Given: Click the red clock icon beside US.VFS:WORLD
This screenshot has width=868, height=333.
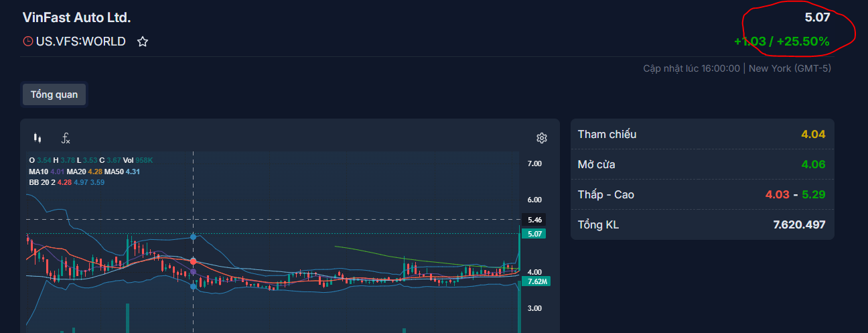Looking at the screenshot, I should 28,42.
